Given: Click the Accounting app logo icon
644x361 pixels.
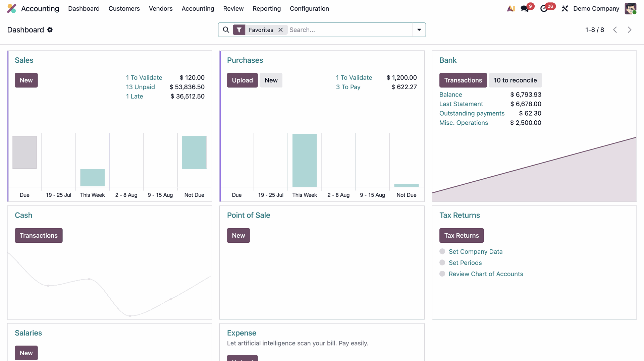Looking at the screenshot, I should click(x=12, y=8).
